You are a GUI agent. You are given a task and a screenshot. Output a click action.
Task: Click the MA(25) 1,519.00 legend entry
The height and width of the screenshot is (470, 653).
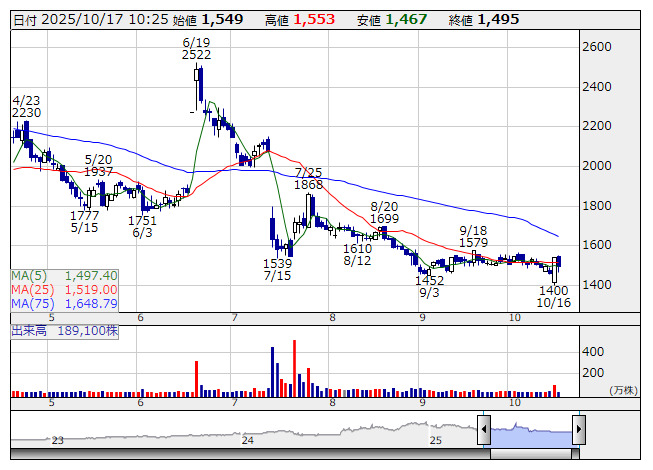(x=64, y=289)
